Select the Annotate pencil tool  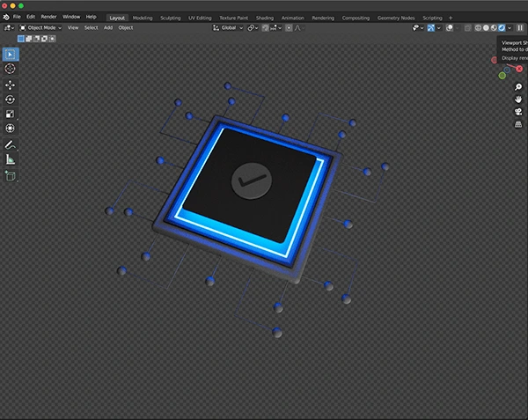10,144
